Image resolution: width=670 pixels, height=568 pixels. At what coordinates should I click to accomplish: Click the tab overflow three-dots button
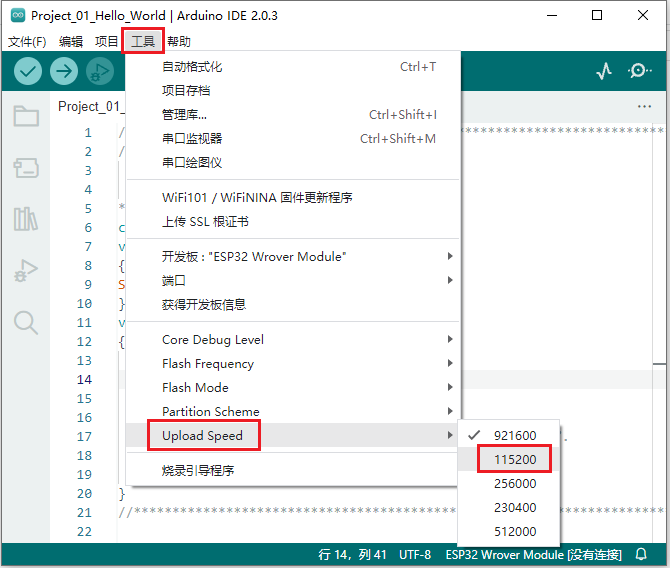(644, 106)
